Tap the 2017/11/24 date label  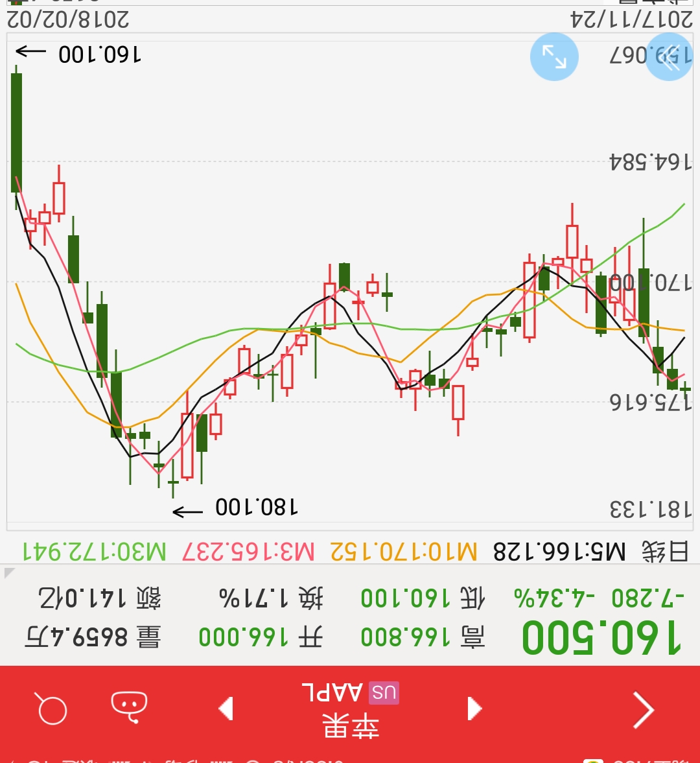tap(631, 19)
